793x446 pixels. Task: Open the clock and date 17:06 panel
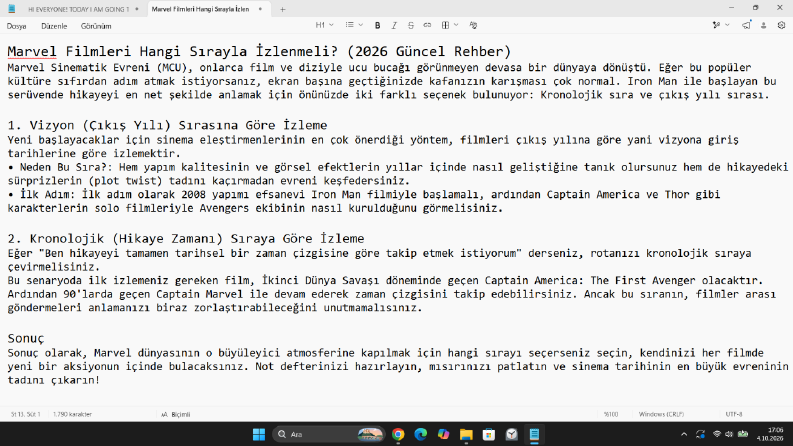click(x=770, y=434)
